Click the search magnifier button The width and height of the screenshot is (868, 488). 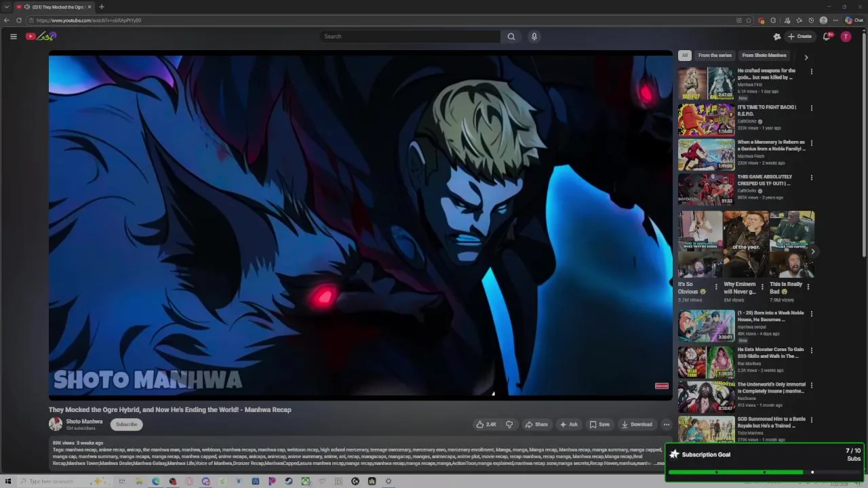tap(511, 37)
